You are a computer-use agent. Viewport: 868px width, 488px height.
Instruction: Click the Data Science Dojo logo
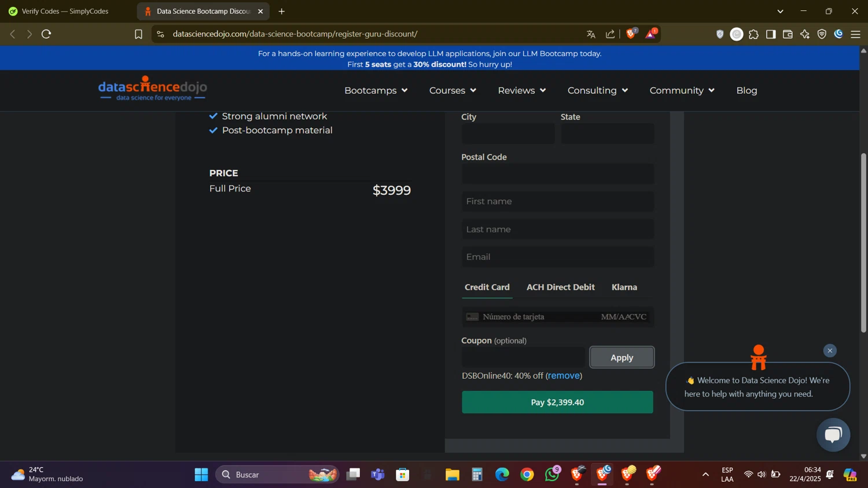[x=152, y=88]
